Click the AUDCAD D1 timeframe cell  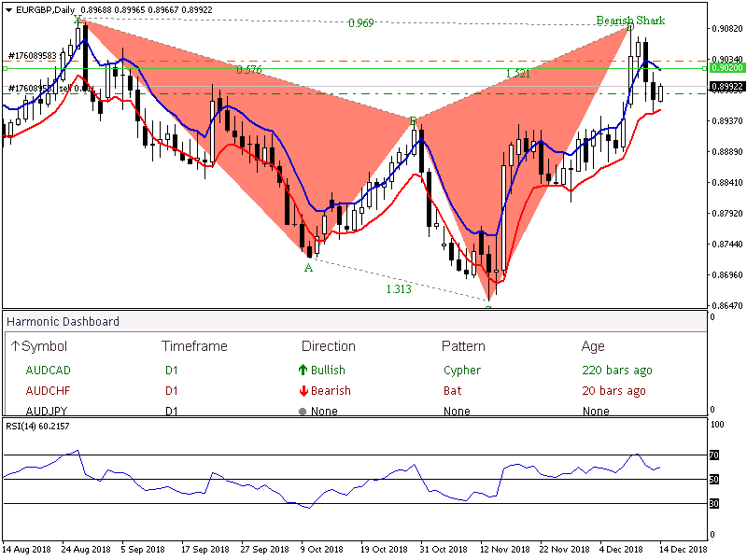point(171,370)
